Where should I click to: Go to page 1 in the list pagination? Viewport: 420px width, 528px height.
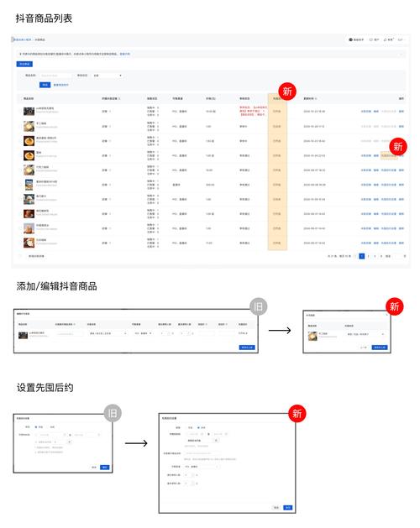tap(362, 256)
